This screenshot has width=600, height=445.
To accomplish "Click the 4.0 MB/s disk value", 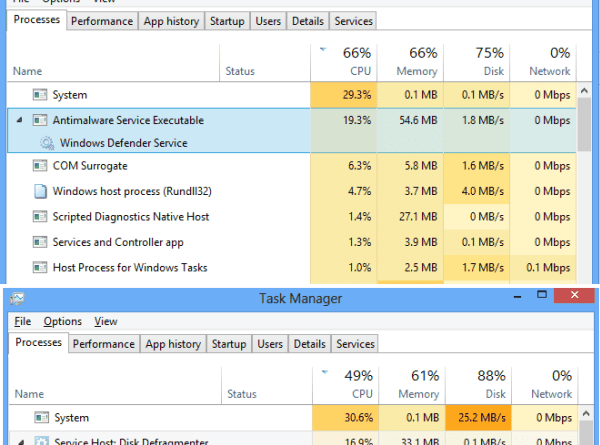I will coord(483,191).
